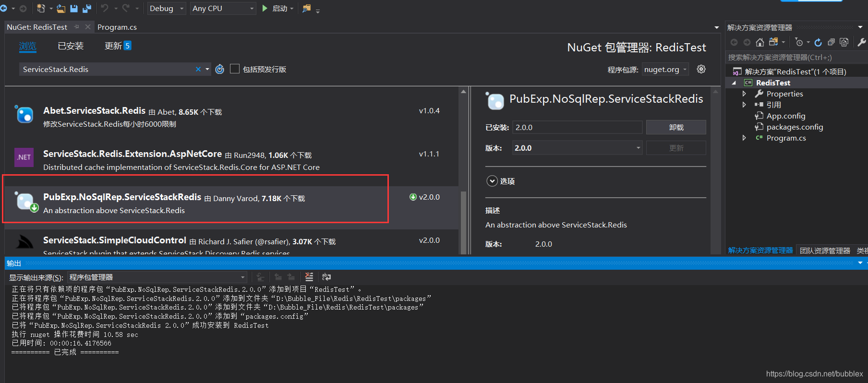Open the Program.cs document tab
This screenshot has width=868, height=383.
pos(117,27)
